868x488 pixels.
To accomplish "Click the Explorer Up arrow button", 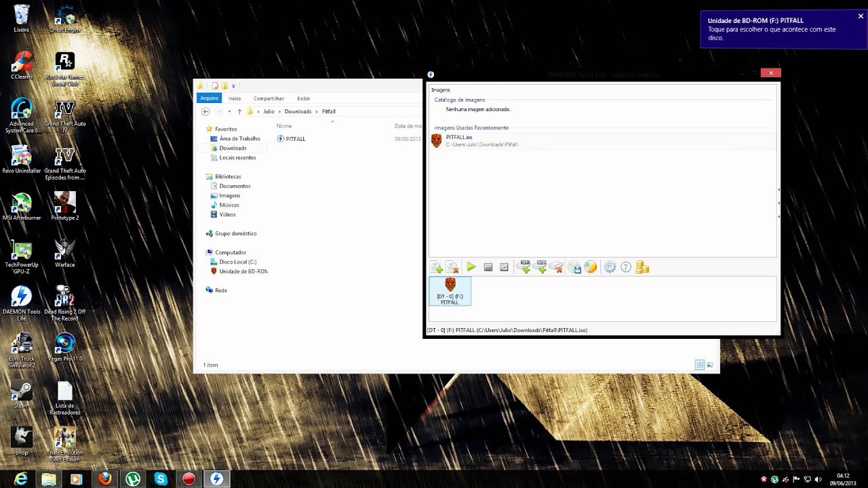I will click(239, 111).
